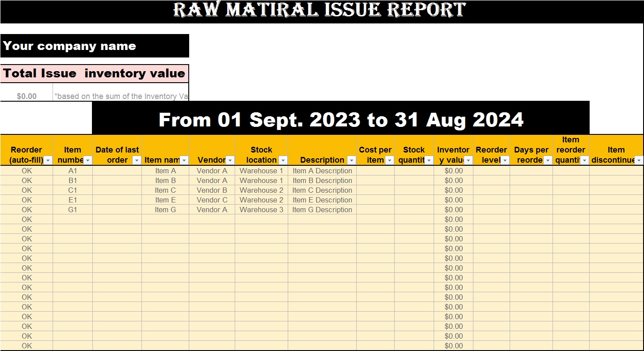Select the Your company name cell
The image size is (644, 351).
[x=95, y=46]
